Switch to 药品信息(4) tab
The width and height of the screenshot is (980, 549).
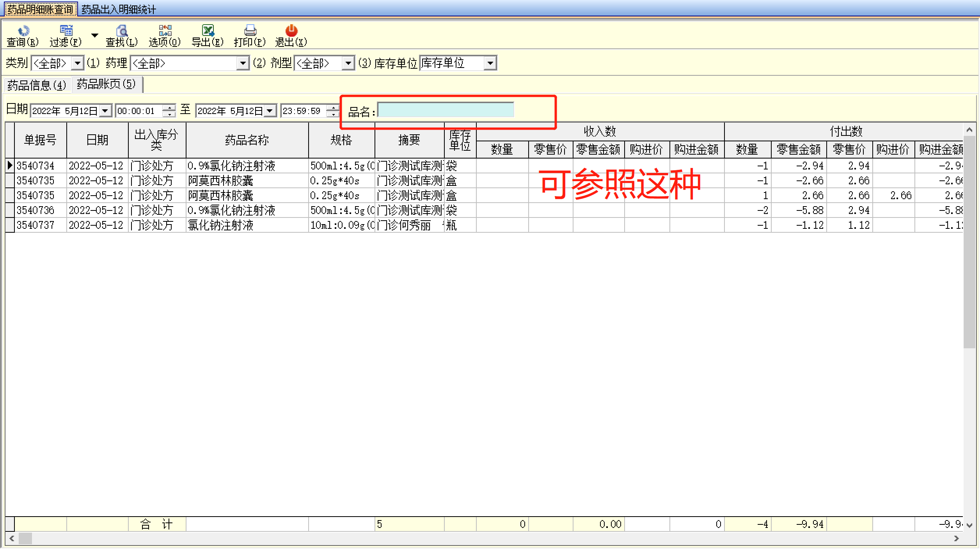[37, 85]
